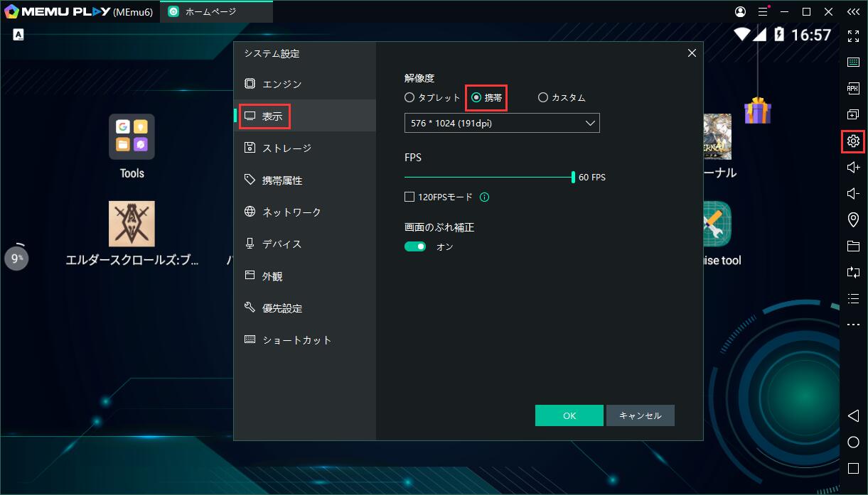This screenshot has width=868, height=495.
Task: Select the タブレット resolution radio button
Action: coord(409,97)
